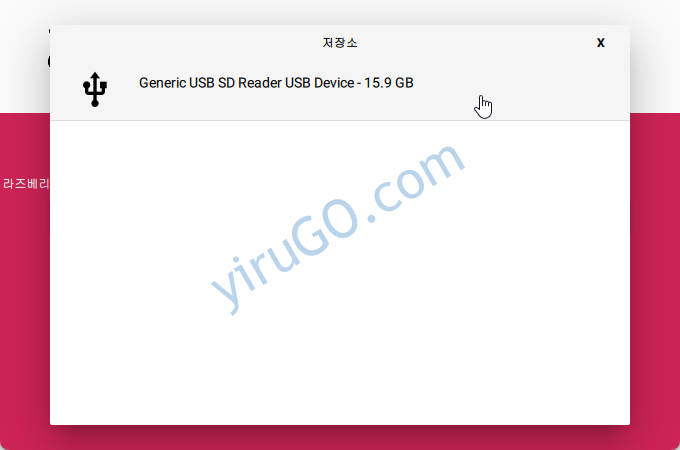Image resolution: width=680 pixels, height=450 pixels.
Task: Click the word Generic in device row
Action: click(162, 83)
